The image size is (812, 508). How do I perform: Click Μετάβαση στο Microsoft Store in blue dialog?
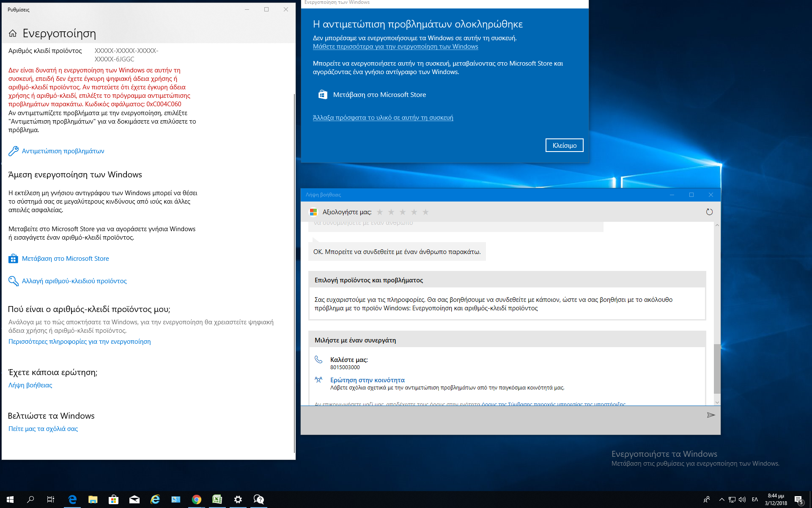pos(379,95)
